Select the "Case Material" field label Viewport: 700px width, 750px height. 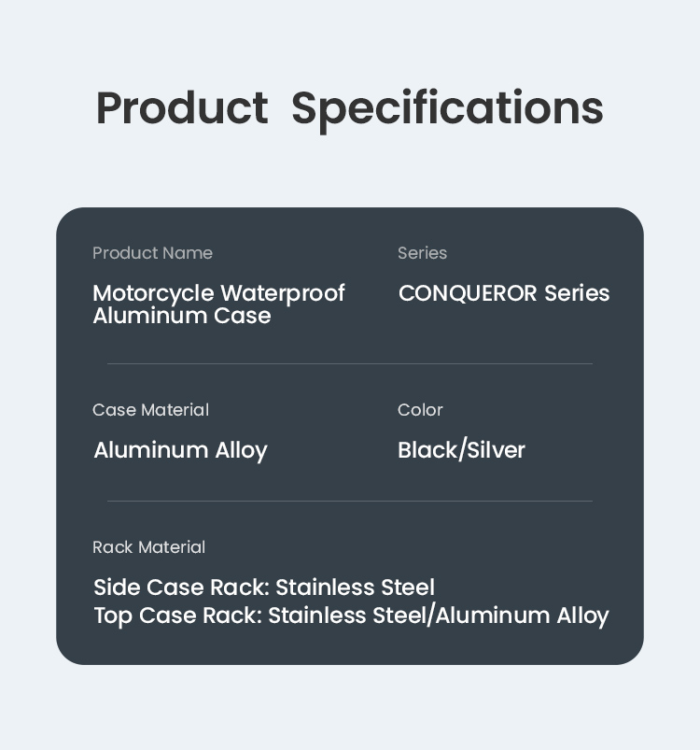(150, 410)
